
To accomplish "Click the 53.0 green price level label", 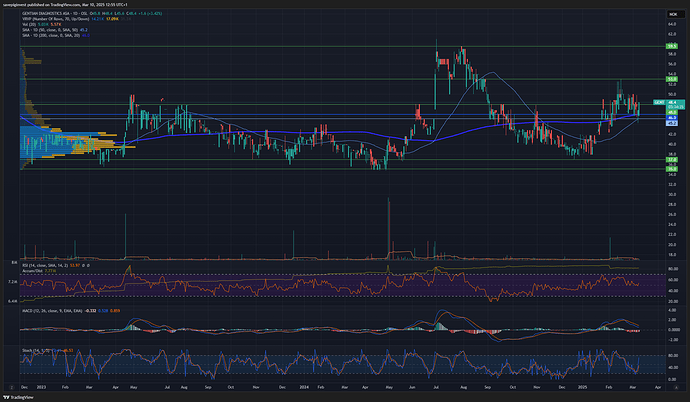I will 672,79.
